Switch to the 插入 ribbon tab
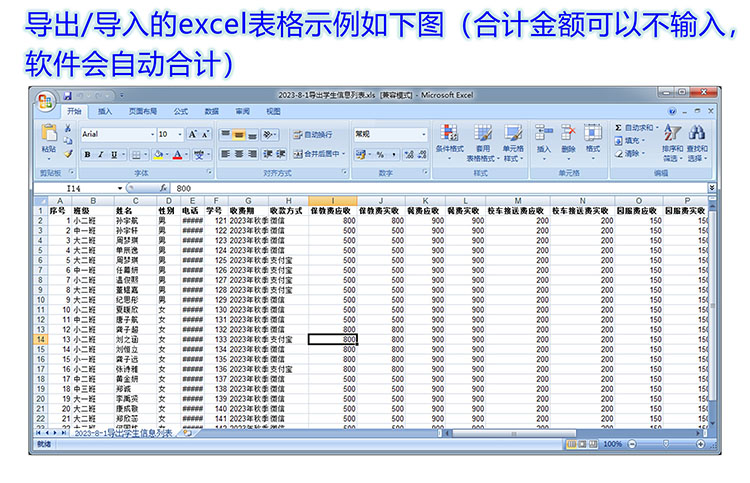Screen dimensions: 750x483 [105, 112]
